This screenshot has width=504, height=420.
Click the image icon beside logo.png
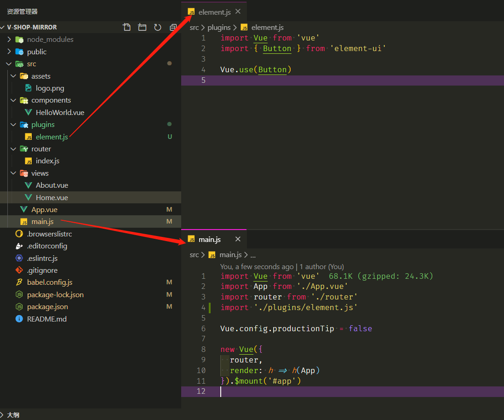tap(29, 88)
